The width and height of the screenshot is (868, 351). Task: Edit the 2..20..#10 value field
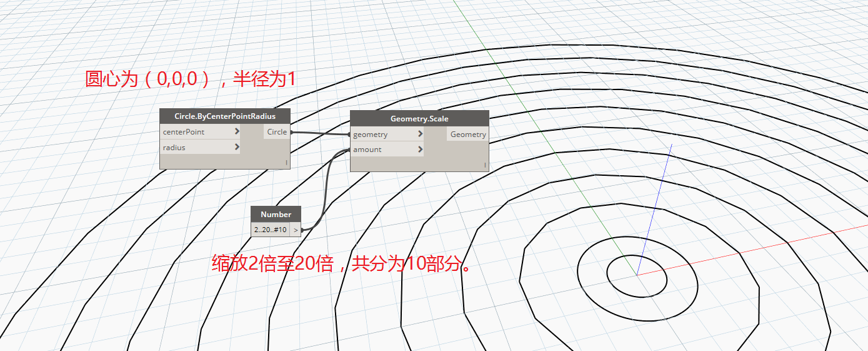tap(271, 230)
